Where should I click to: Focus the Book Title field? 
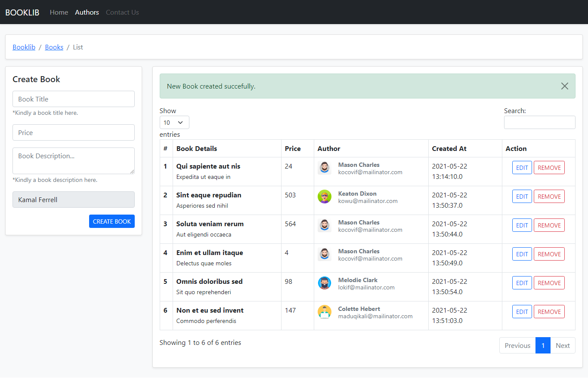(x=74, y=99)
